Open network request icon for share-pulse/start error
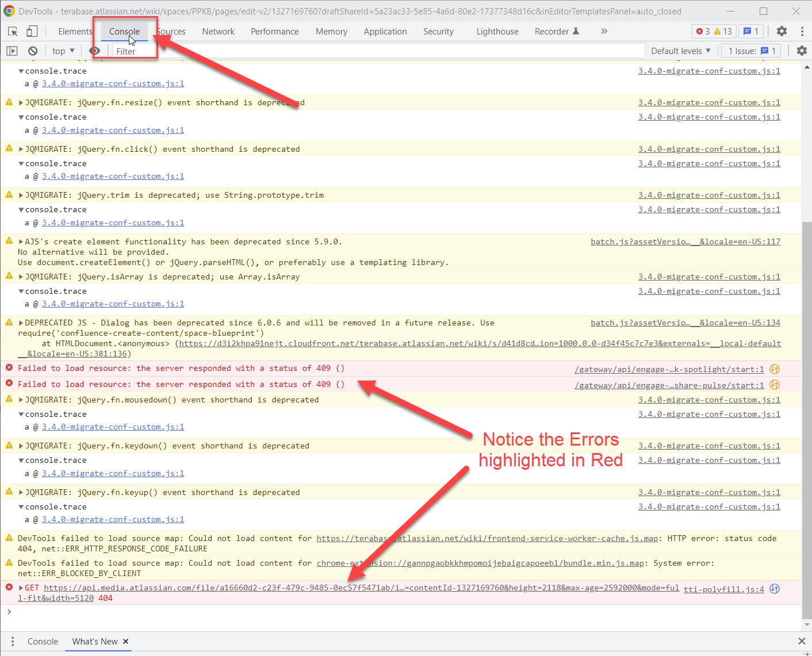 coord(775,385)
